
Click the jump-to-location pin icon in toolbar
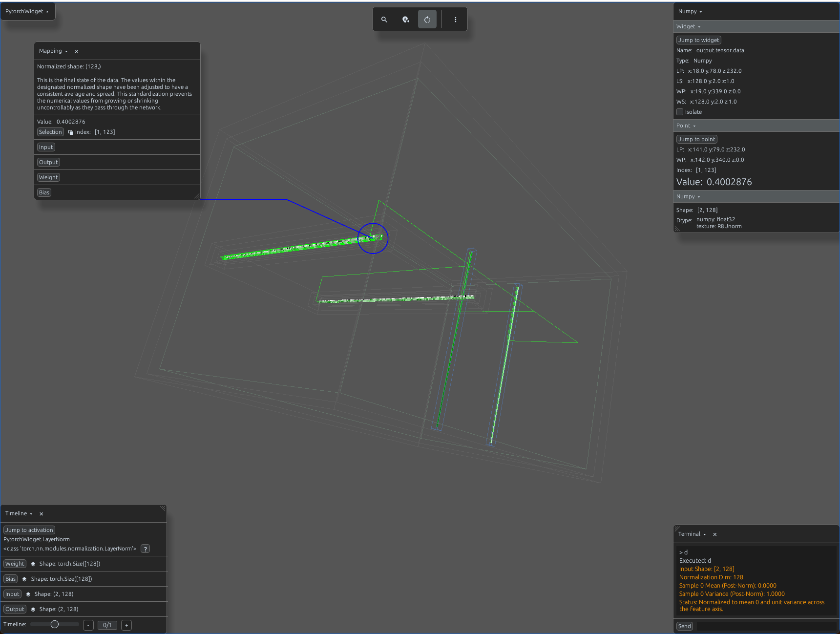[406, 20]
